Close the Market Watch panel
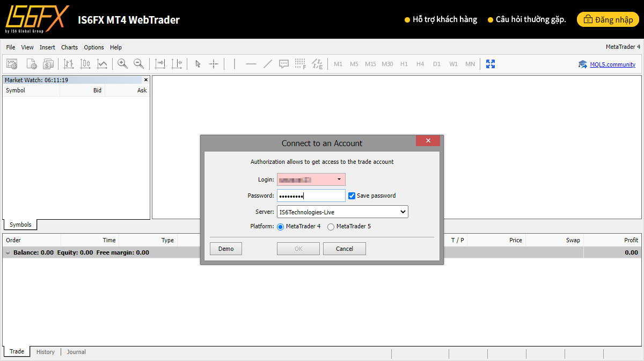The width and height of the screenshot is (644, 361). 146,80
